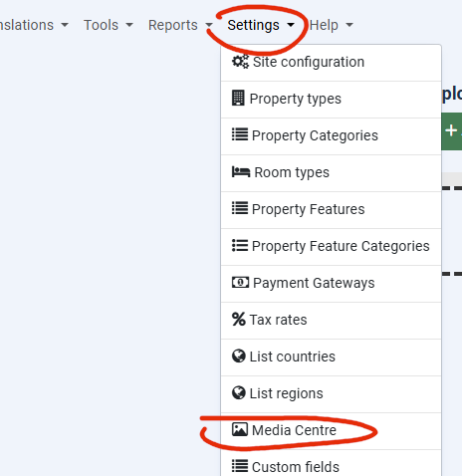462x476 pixels.
Task: Click the Custom fields list icon
Action: (x=240, y=466)
